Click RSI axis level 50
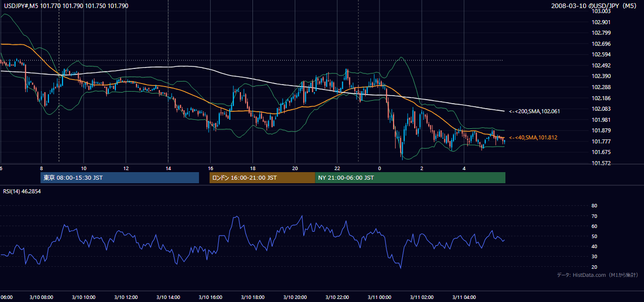The width and height of the screenshot is (644, 302). click(594, 236)
